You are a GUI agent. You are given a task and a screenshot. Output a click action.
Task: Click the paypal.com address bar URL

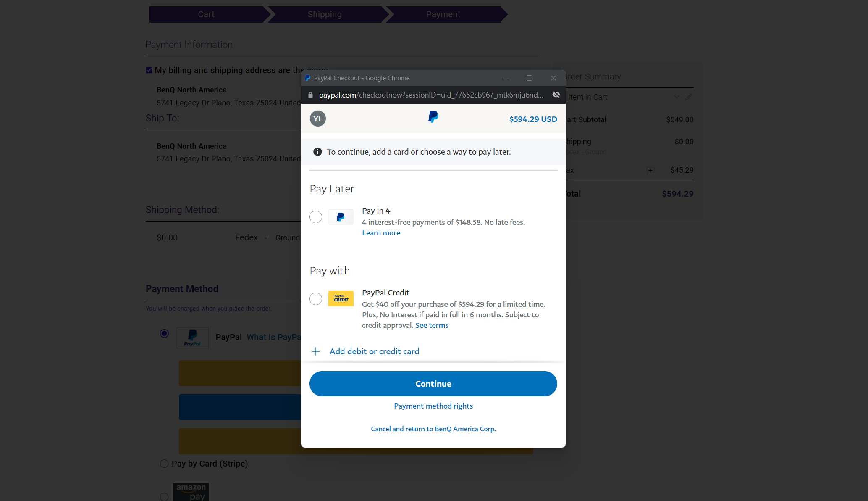point(431,95)
